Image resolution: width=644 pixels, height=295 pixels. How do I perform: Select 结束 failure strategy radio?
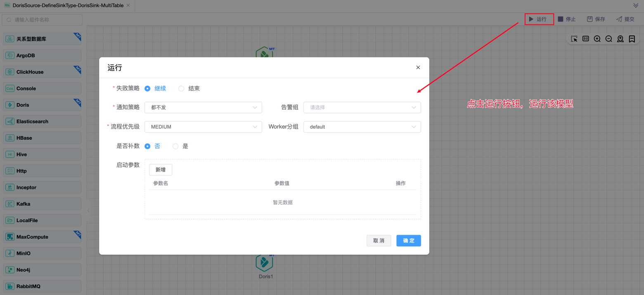[x=181, y=88]
